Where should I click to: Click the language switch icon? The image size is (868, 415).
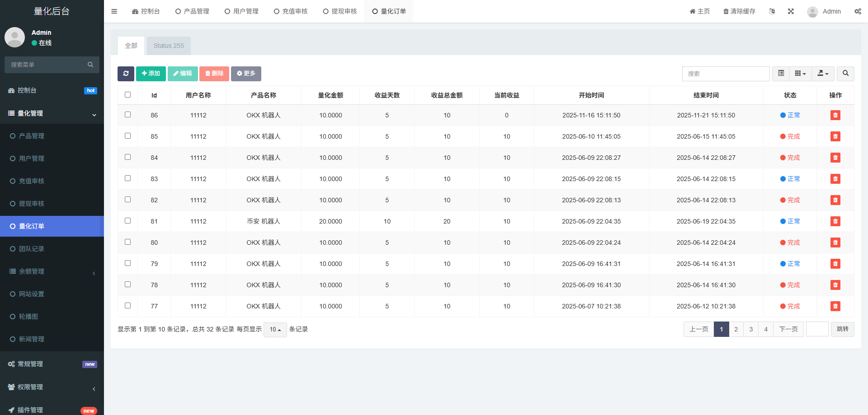[x=772, y=11]
